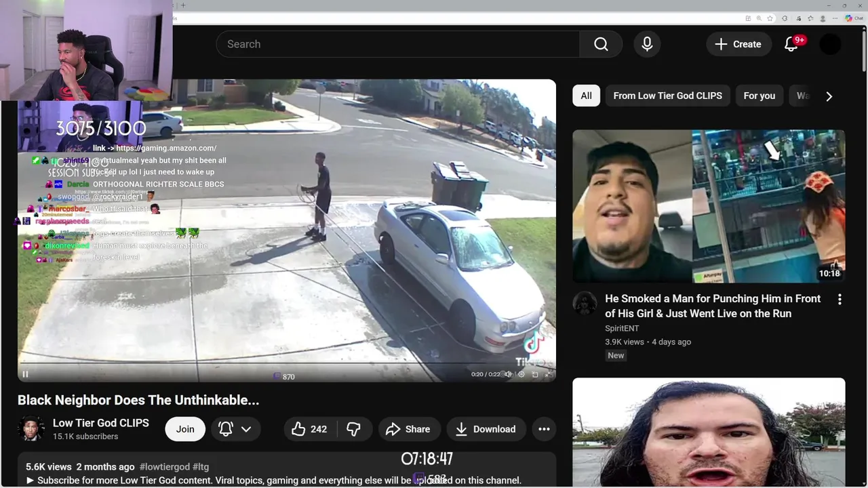The image size is (868, 488).
Task: Expand the subscription notification dropdown
Action: pos(235,429)
